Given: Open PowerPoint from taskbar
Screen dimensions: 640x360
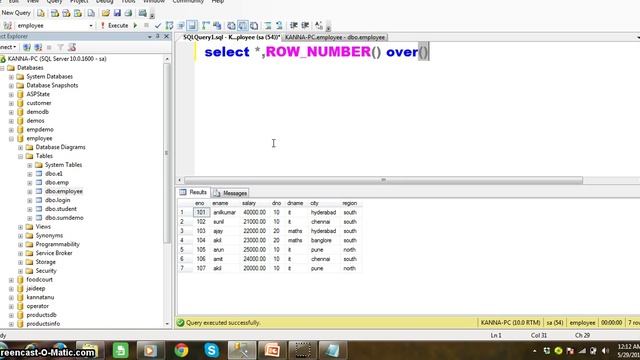Looking at the screenshot, I should click(x=272, y=350).
